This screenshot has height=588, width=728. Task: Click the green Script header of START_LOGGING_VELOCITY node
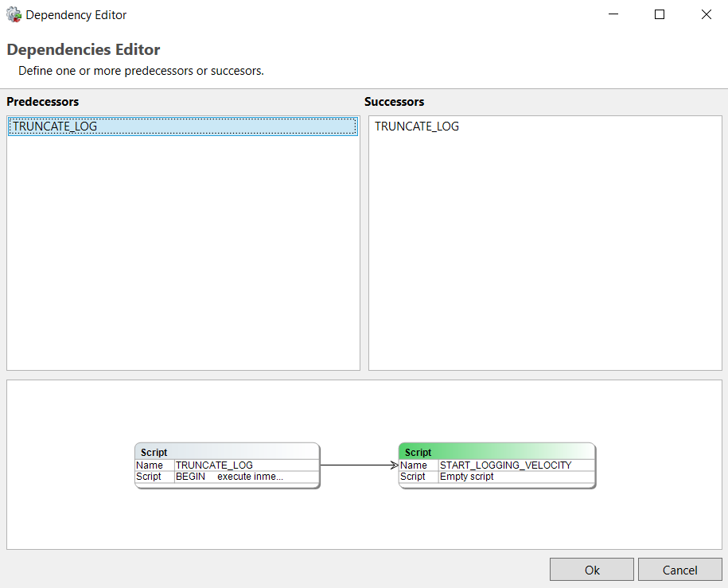tap(496, 452)
